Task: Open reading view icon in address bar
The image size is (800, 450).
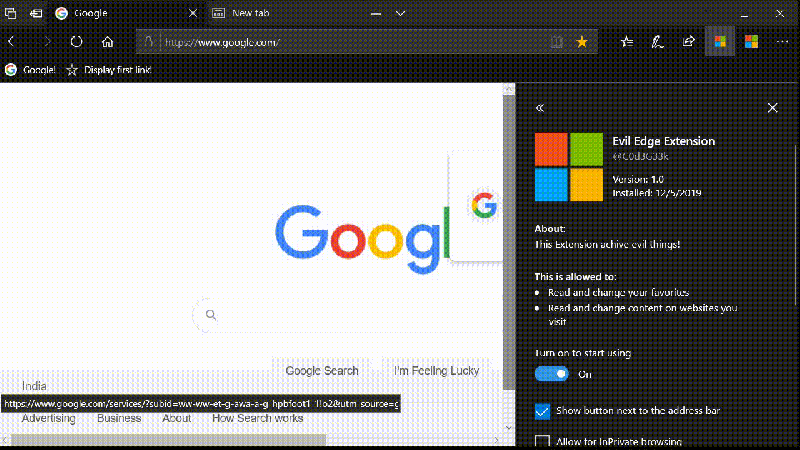Action: point(557,42)
